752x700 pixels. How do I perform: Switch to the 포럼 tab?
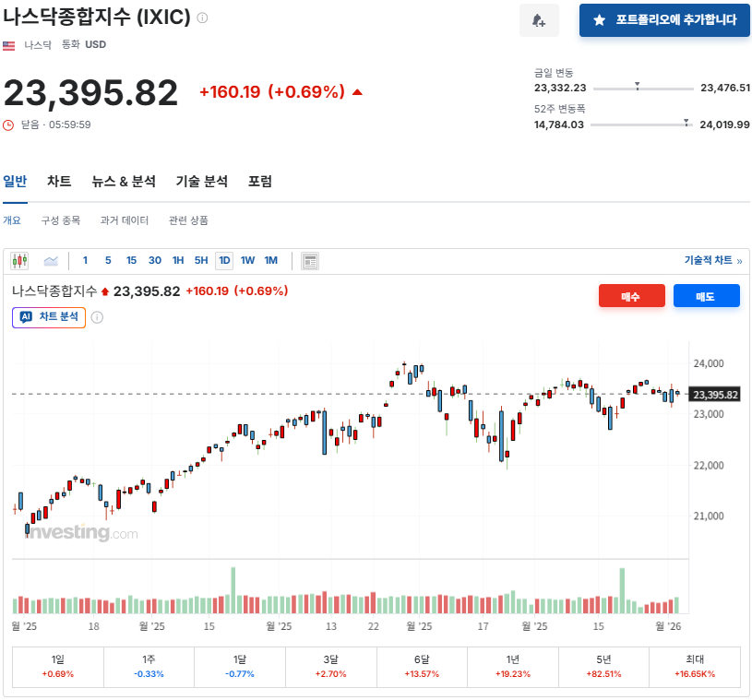click(x=260, y=182)
